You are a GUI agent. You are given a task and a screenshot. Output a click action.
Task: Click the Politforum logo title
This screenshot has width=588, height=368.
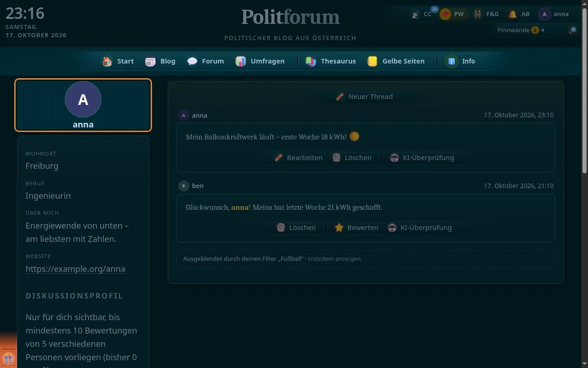point(291,17)
